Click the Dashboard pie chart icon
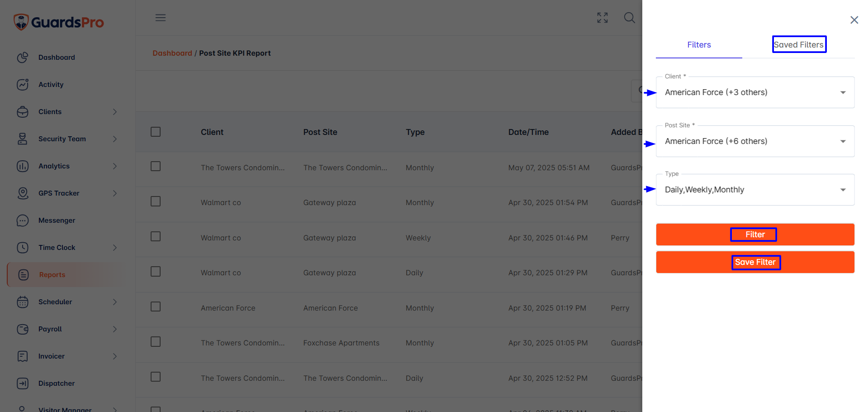This screenshot has width=868, height=412. (x=23, y=57)
